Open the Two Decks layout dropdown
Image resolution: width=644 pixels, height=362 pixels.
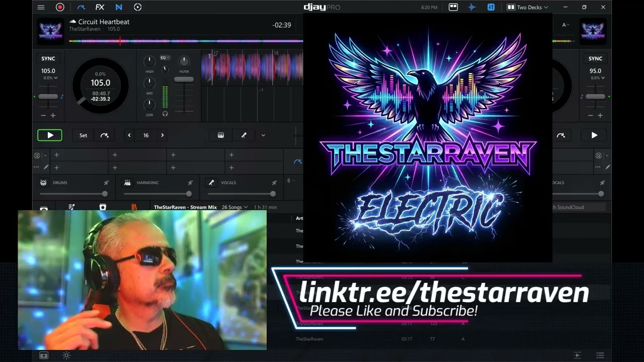tap(528, 7)
